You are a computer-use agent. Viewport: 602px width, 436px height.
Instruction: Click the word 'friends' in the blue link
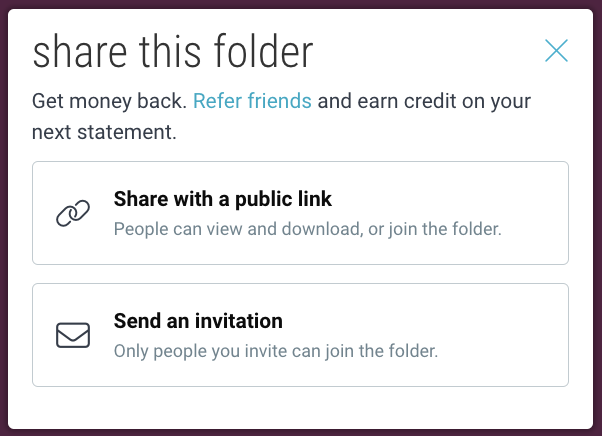[280, 101]
